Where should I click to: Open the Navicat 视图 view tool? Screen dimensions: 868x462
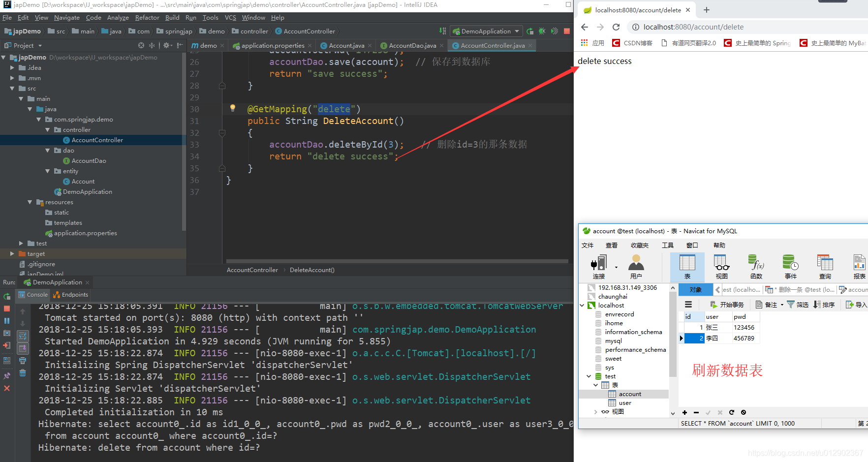pyautogui.click(x=722, y=267)
